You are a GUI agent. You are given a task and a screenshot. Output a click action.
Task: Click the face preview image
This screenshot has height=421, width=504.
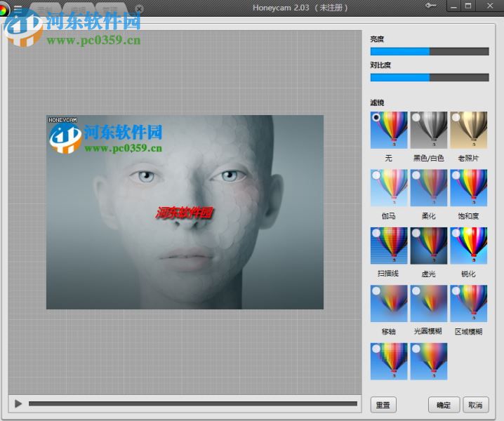[185, 212]
